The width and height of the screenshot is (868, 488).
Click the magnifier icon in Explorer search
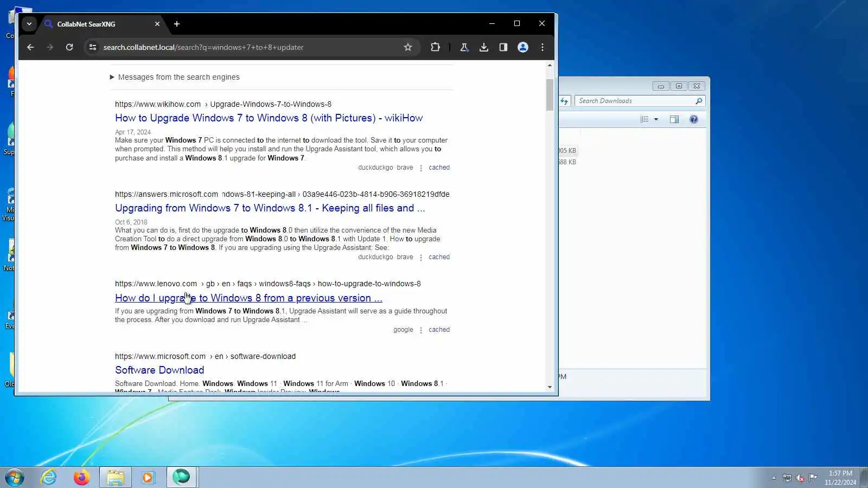(699, 101)
